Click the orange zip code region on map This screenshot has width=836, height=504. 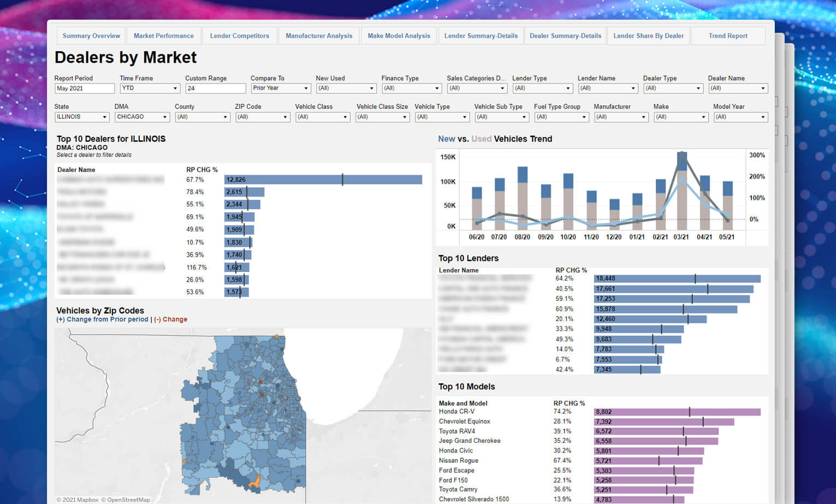(254, 482)
